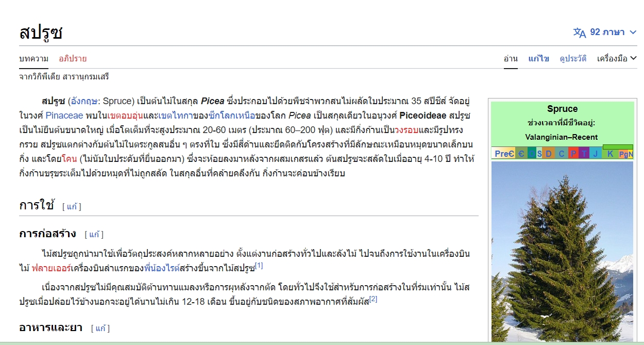The height and width of the screenshot is (345, 644).
Task: Edit the การก่อสร้าง section
Action: point(94,234)
